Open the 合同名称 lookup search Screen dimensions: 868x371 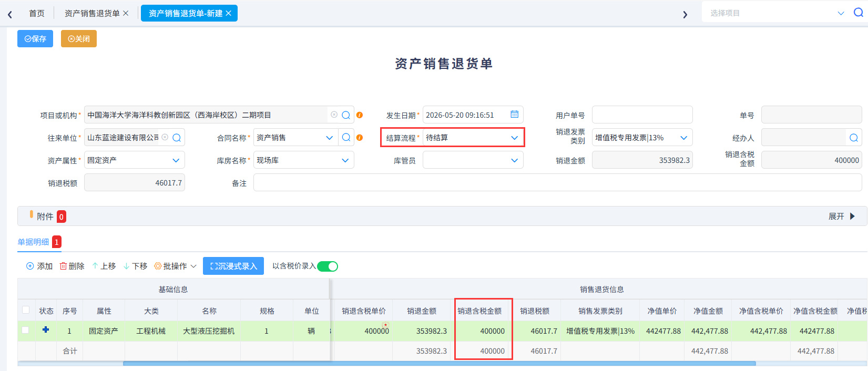(346, 137)
